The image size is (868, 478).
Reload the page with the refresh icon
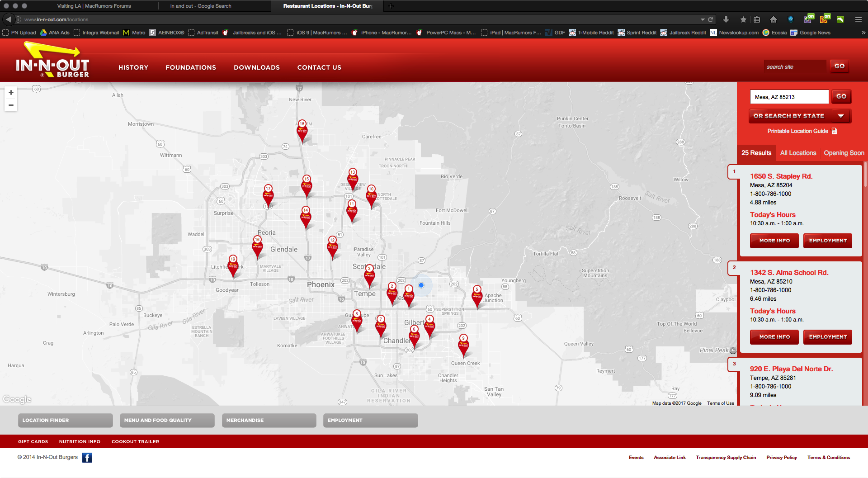(711, 19)
